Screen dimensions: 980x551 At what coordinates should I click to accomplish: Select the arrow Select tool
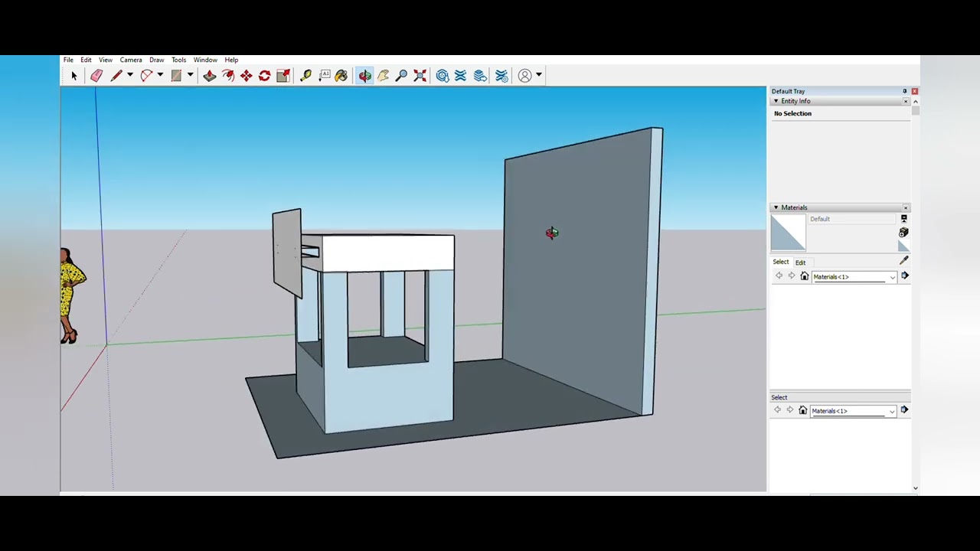click(74, 76)
